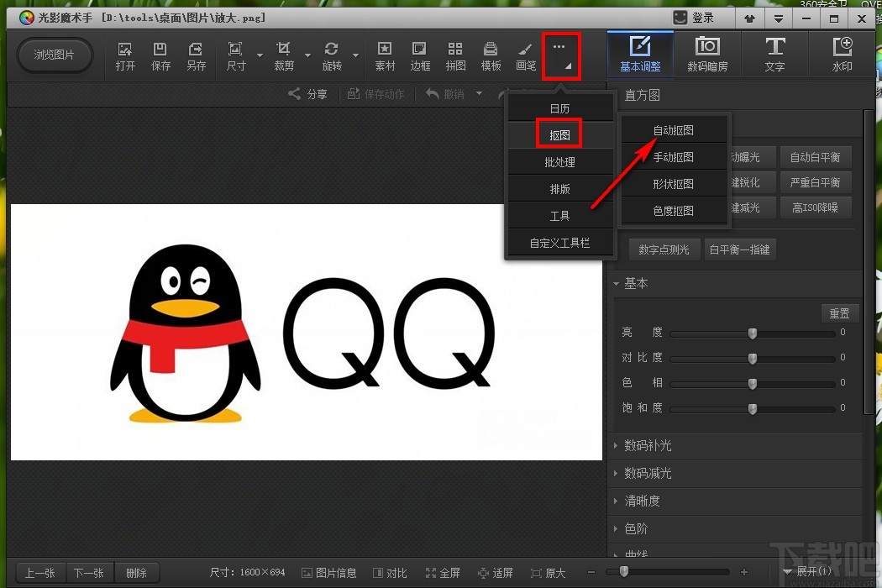
Task: Show original size with 原大
Action: [x=548, y=573]
